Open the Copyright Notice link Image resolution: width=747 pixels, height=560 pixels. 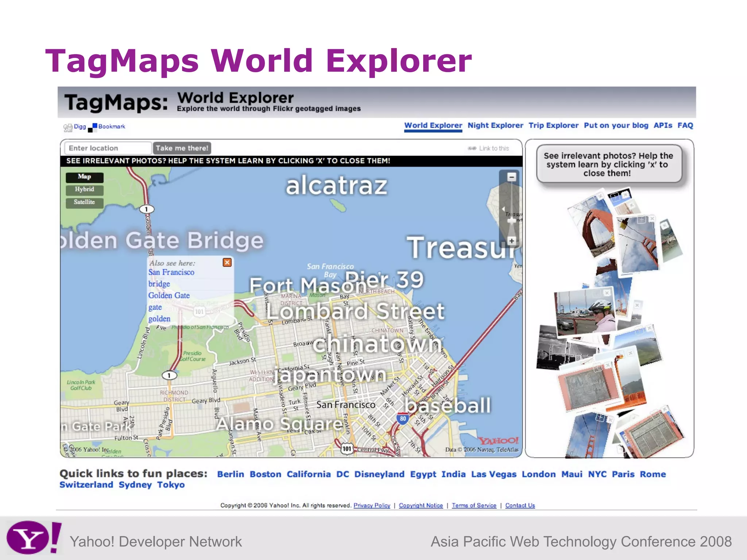pyautogui.click(x=421, y=505)
